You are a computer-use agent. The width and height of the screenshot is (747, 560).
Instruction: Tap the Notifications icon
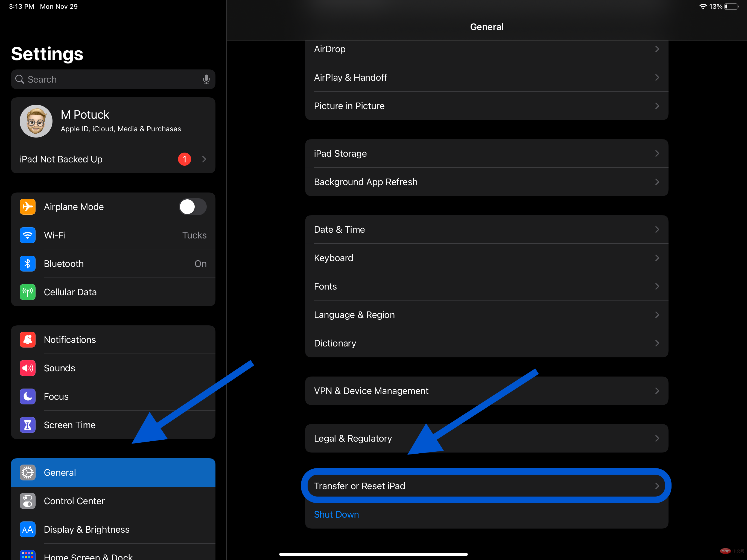tap(28, 339)
